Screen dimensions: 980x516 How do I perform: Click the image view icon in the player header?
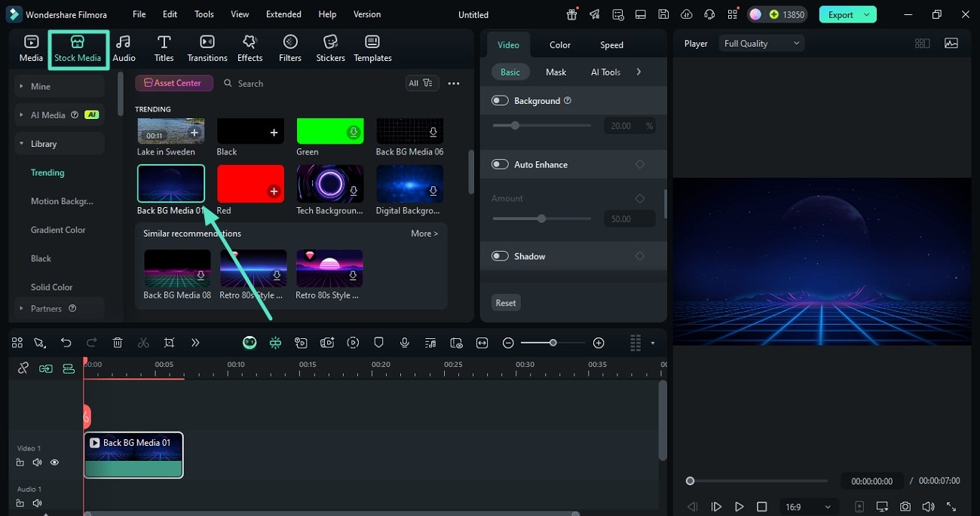[951, 44]
